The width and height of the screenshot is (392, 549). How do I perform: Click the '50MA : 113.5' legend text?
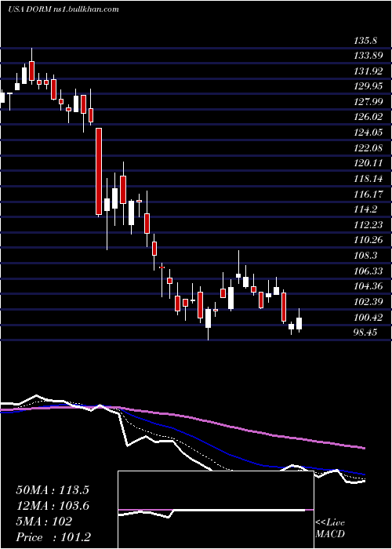[x=53, y=490]
